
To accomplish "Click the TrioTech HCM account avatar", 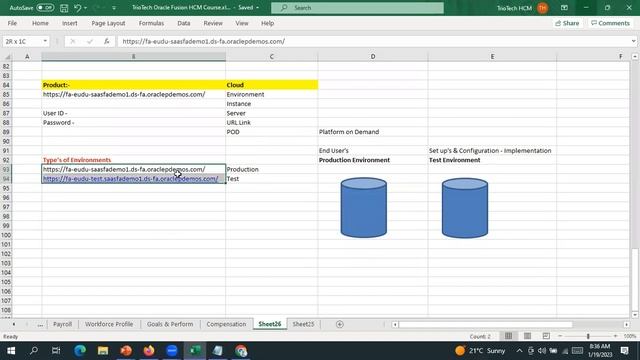I will tap(542, 8).
